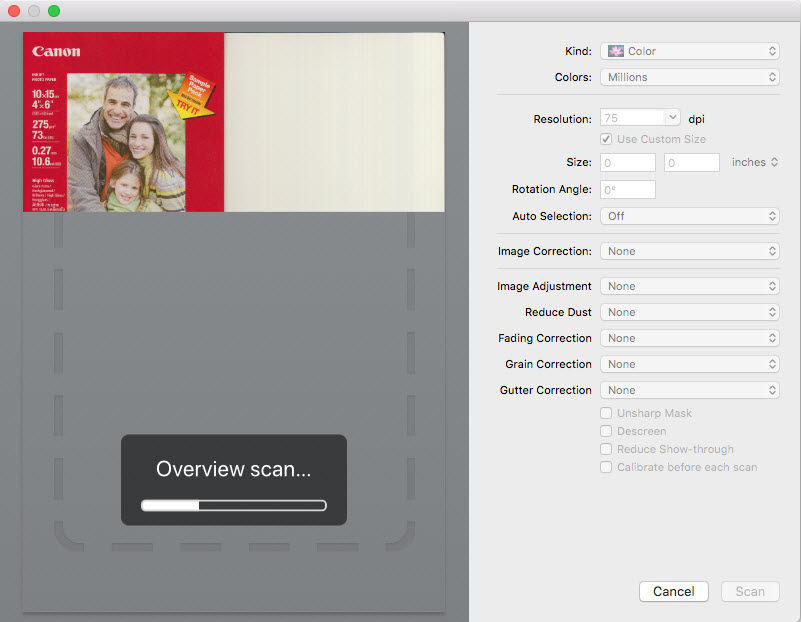Viewport: 801px width, 622px height.
Task: Toggle the Use Custom Size checkbox
Action: [606, 139]
